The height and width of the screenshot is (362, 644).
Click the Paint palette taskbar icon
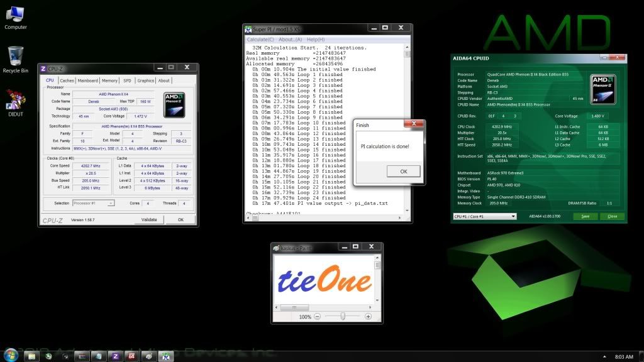[x=148, y=356]
